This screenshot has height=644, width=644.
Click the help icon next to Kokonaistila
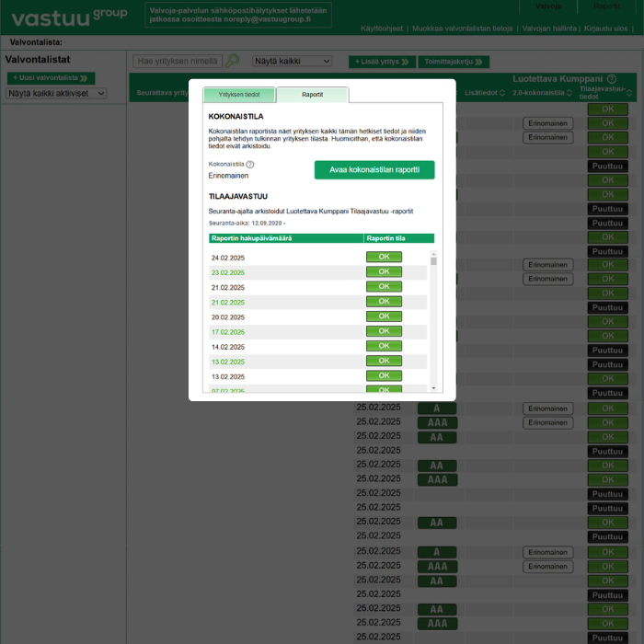(x=250, y=164)
